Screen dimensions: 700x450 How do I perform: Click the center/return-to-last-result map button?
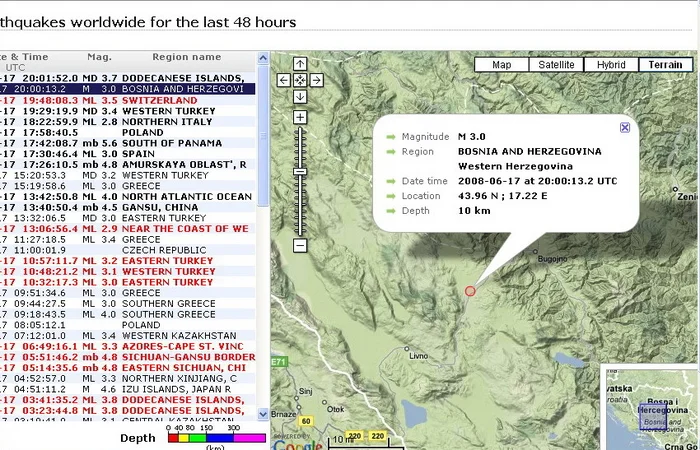point(300,80)
